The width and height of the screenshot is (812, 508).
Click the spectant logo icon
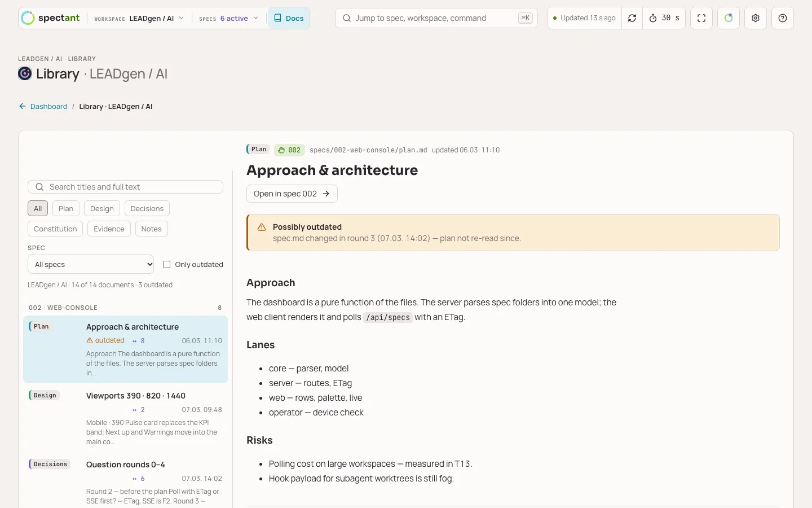coord(28,18)
